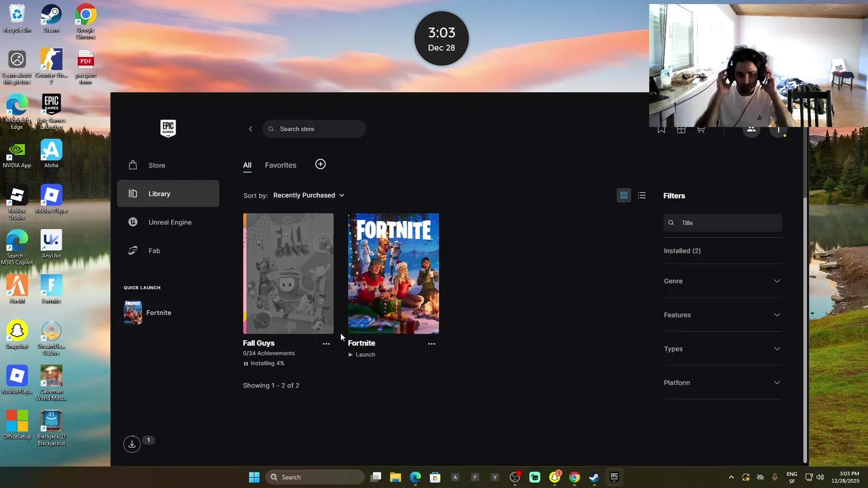868x488 pixels.
Task: Open Roblox Studio desktop icon
Action: [x=17, y=203]
